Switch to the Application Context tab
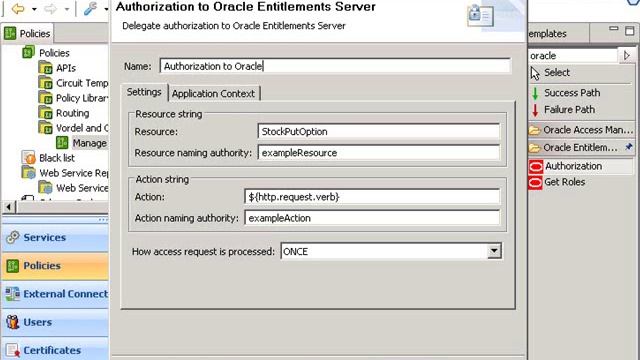This screenshot has height=360, width=640. coord(213,93)
